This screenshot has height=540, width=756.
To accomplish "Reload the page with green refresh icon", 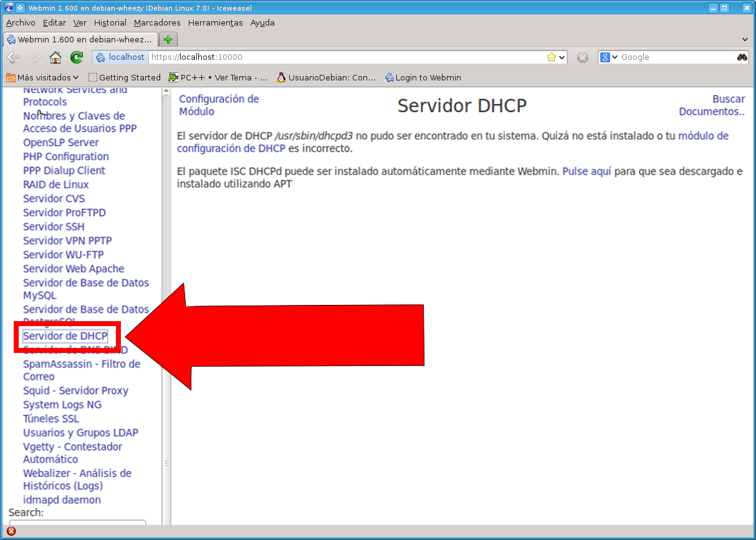I will point(77,57).
